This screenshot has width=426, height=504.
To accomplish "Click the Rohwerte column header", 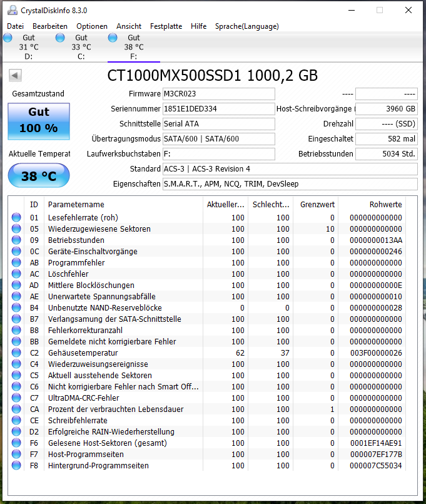I will point(372,205).
